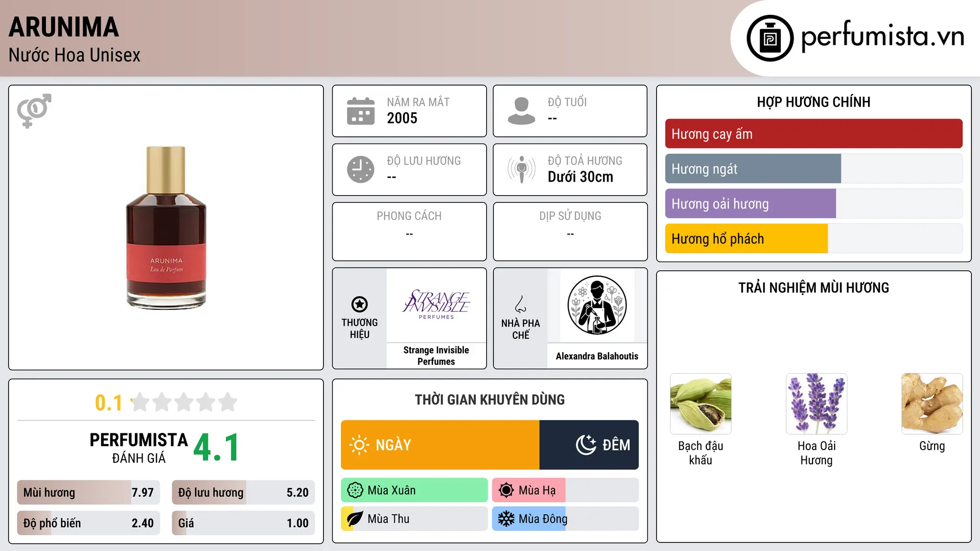Click the Nước Hoa Unisex subtitle
980x551 pixels.
click(75, 55)
